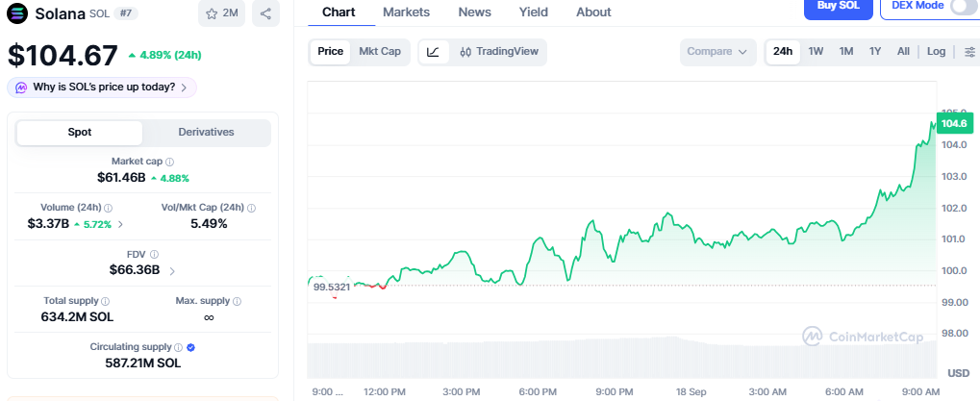Image resolution: width=980 pixels, height=401 pixels.
Task: Open TradingView candlestick chart view
Action: tap(499, 52)
